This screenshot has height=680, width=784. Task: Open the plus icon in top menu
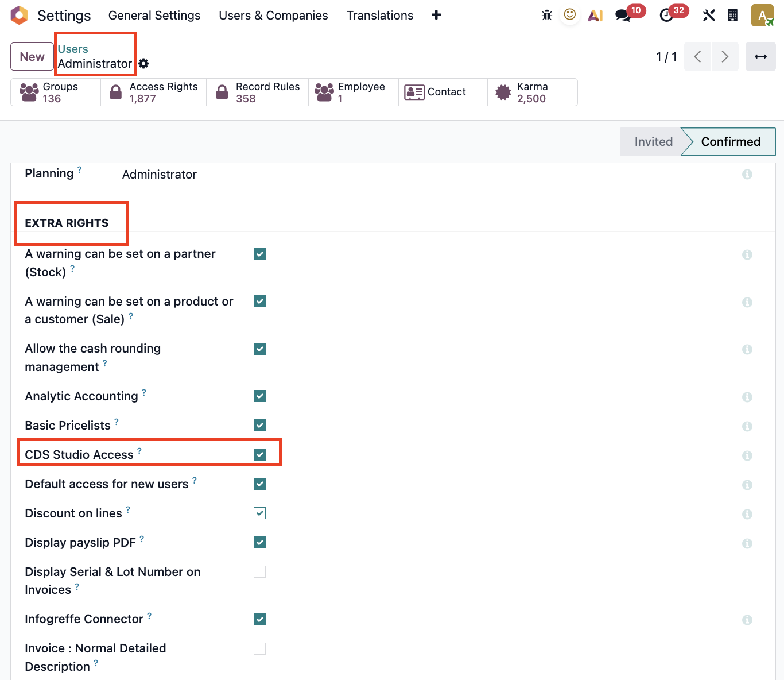pyautogui.click(x=436, y=16)
